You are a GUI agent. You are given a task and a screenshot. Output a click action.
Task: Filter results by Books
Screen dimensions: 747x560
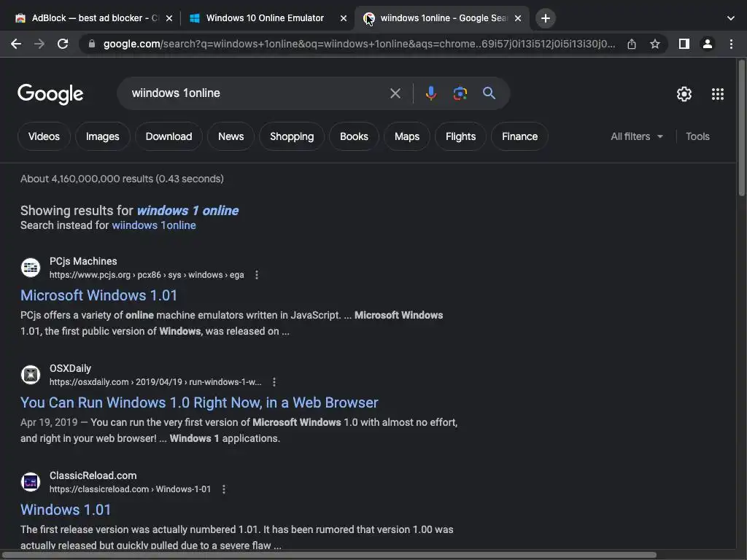[x=354, y=136]
